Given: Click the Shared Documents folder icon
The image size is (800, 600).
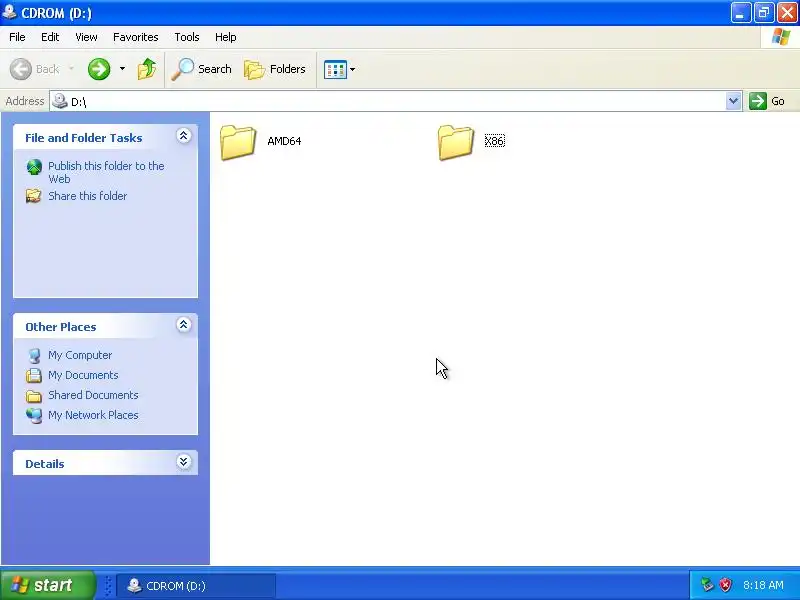Looking at the screenshot, I should pos(34,396).
